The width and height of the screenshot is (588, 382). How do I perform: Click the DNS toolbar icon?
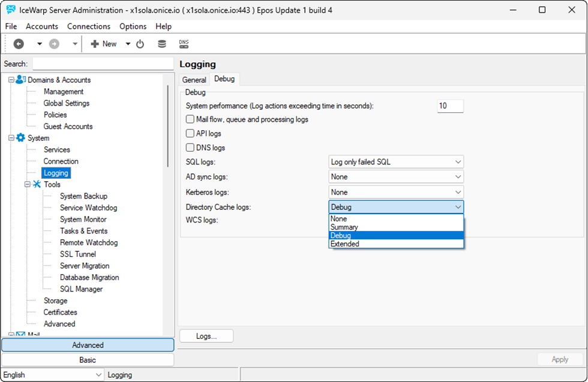click(184, 44)
